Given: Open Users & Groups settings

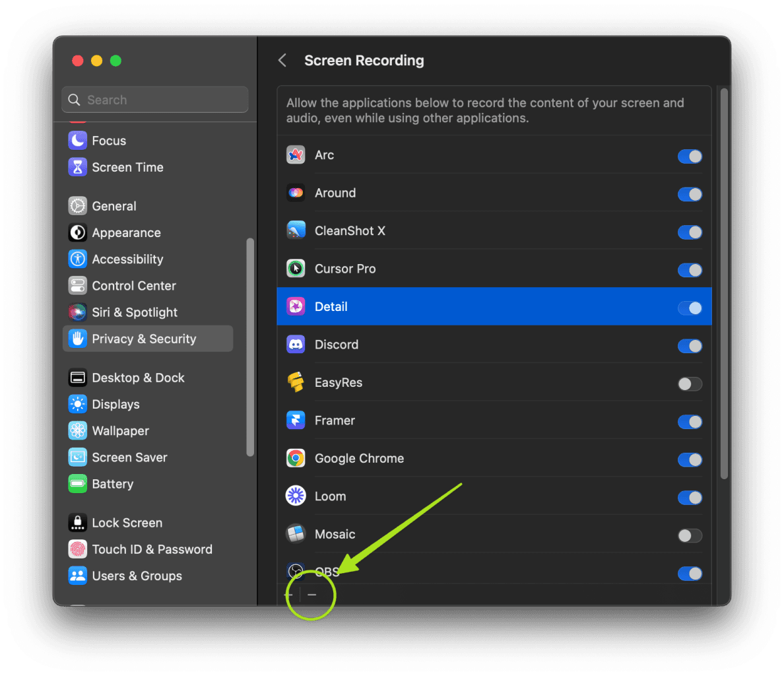Looking at the screenshot, I should (x=148, y=576).
